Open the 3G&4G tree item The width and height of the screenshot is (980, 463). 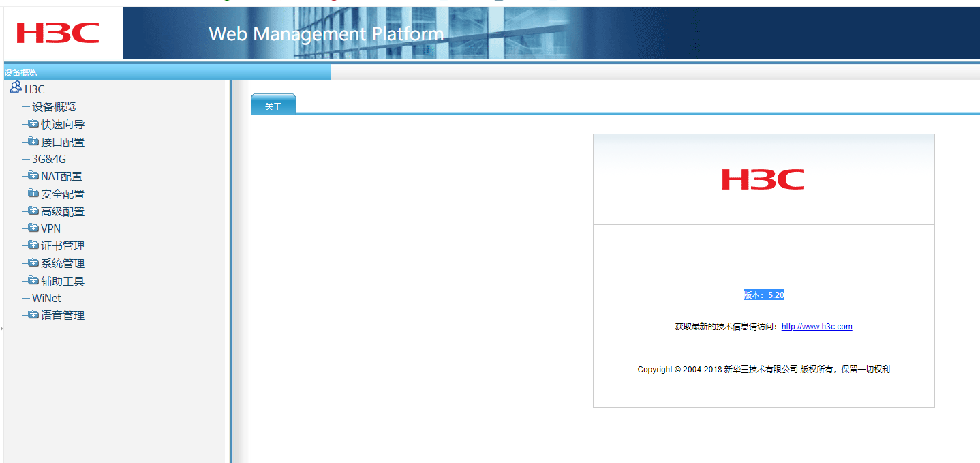(x=49, y=159)
